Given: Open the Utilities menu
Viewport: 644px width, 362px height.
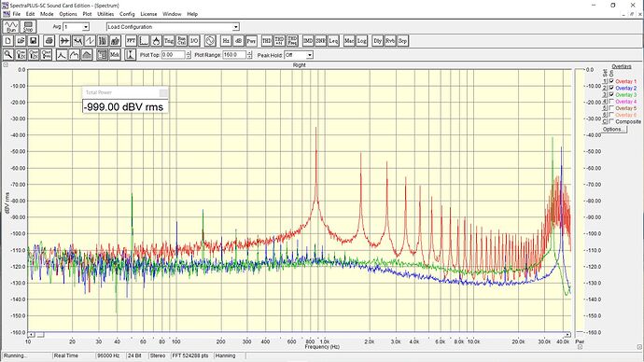Looking at the screenshot, I should click(105, 14).
